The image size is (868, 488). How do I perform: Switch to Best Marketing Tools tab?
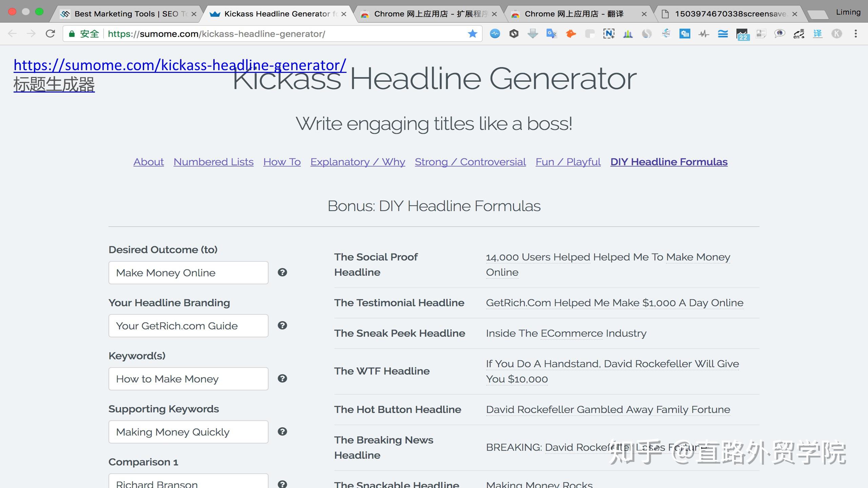127,14
